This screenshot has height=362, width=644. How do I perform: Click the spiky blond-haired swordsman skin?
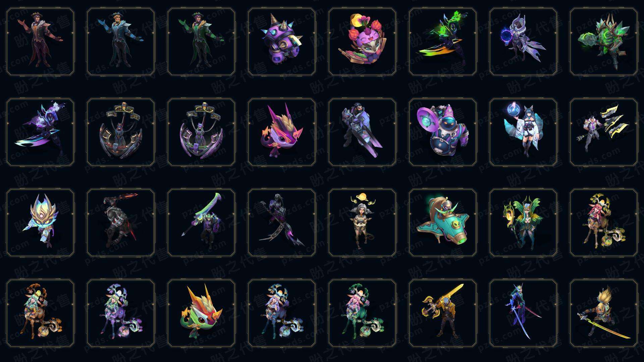click(604, 313)
